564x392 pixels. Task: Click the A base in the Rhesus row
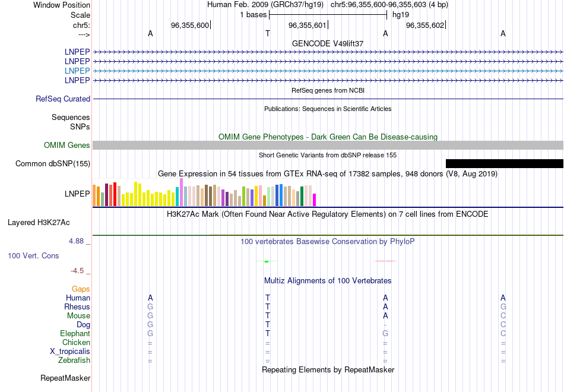point(385,306)
